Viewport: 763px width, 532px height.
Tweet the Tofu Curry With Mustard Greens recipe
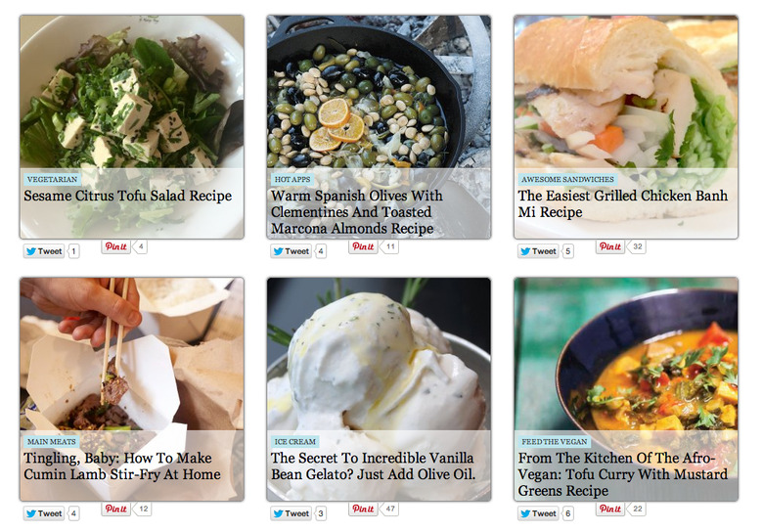coord(538,513)
